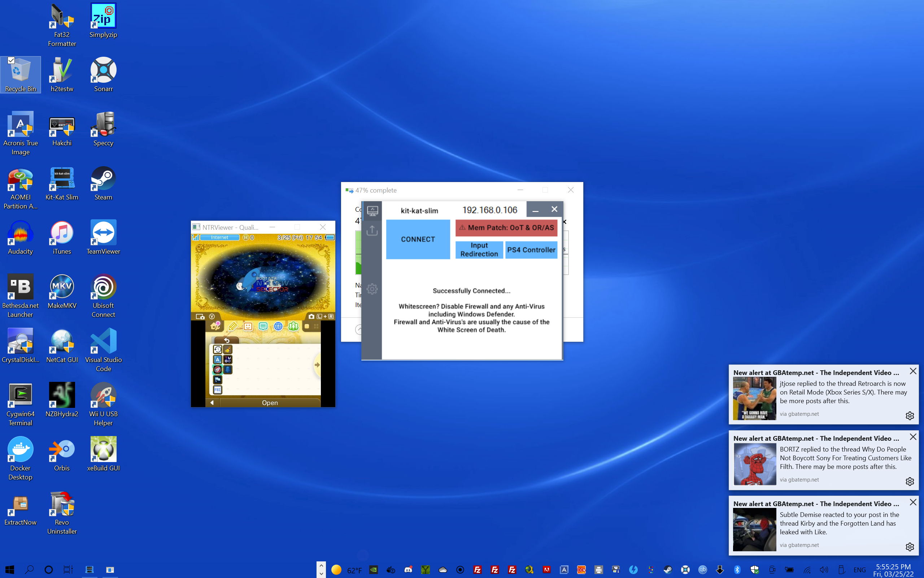Select the Kit-Kat Slim desktop shortcut
Viewport: 924px width, 578px height.
(x=62, y=184)
